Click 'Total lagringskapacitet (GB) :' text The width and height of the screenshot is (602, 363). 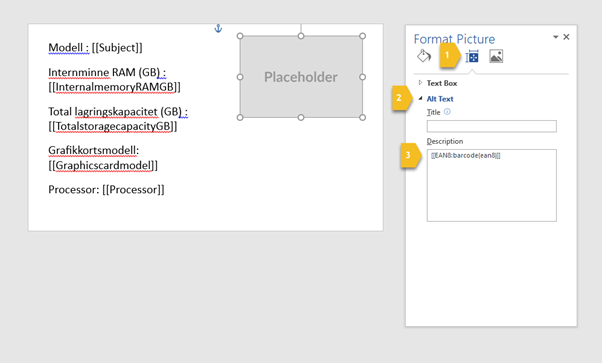118,111
